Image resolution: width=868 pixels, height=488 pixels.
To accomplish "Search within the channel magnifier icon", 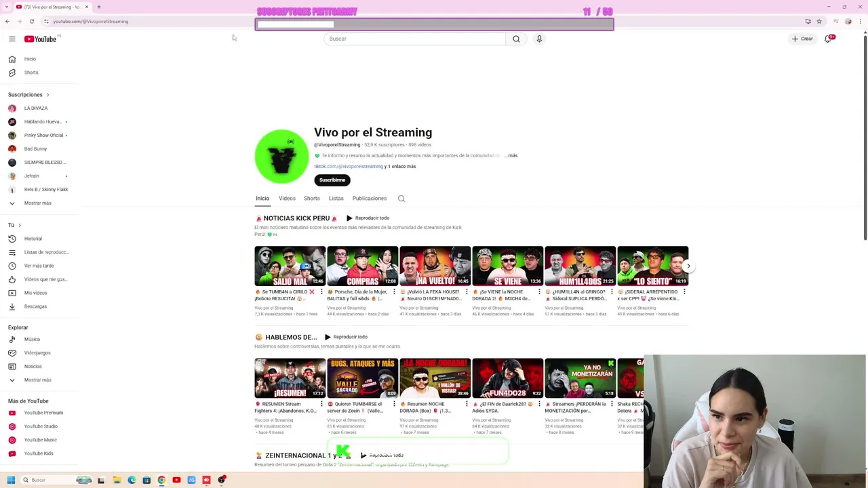I will 401,199.
